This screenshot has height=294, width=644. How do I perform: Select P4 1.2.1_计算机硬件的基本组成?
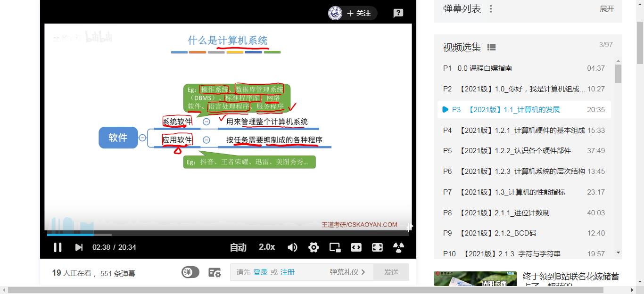click(x=524, y=131)
